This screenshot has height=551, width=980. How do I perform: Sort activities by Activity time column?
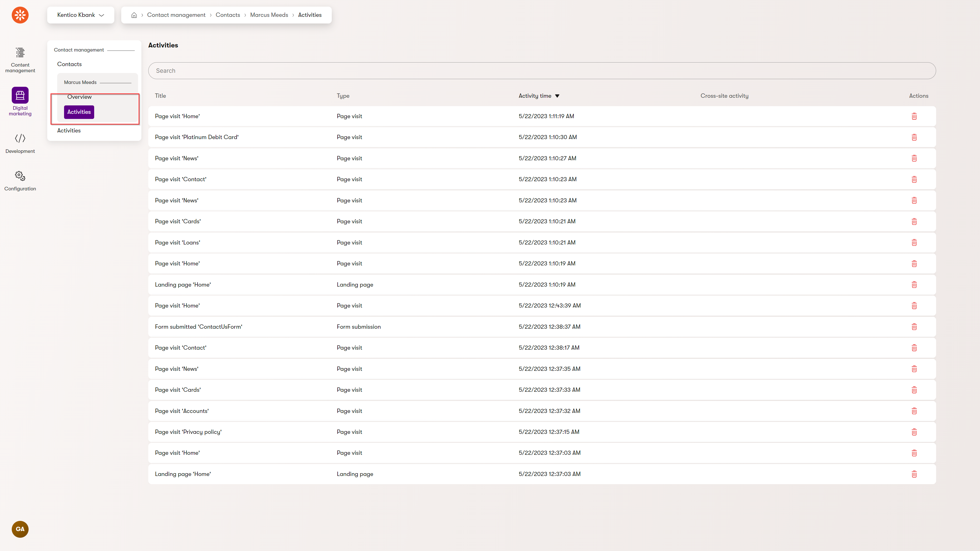[x=538, y=95]
